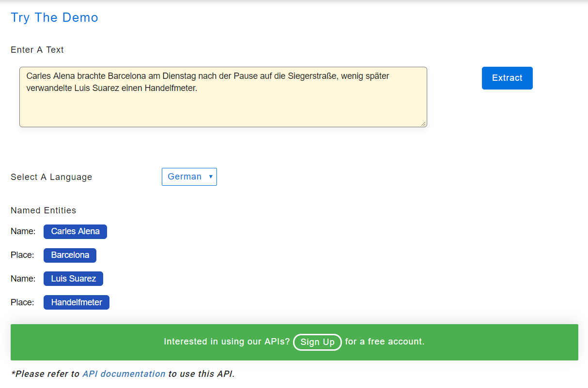The width and height of the screenshot is (588, 388).
Task: Click the textarea resize handle
Action: (x=424, y=124)
